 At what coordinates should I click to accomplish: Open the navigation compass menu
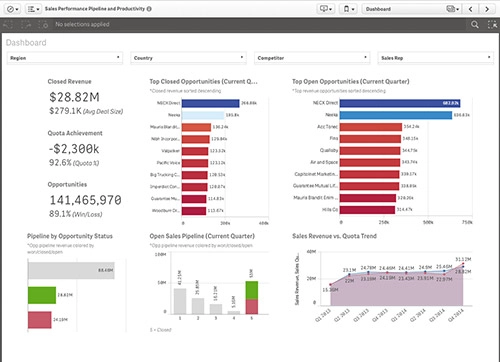click(13, 9)
